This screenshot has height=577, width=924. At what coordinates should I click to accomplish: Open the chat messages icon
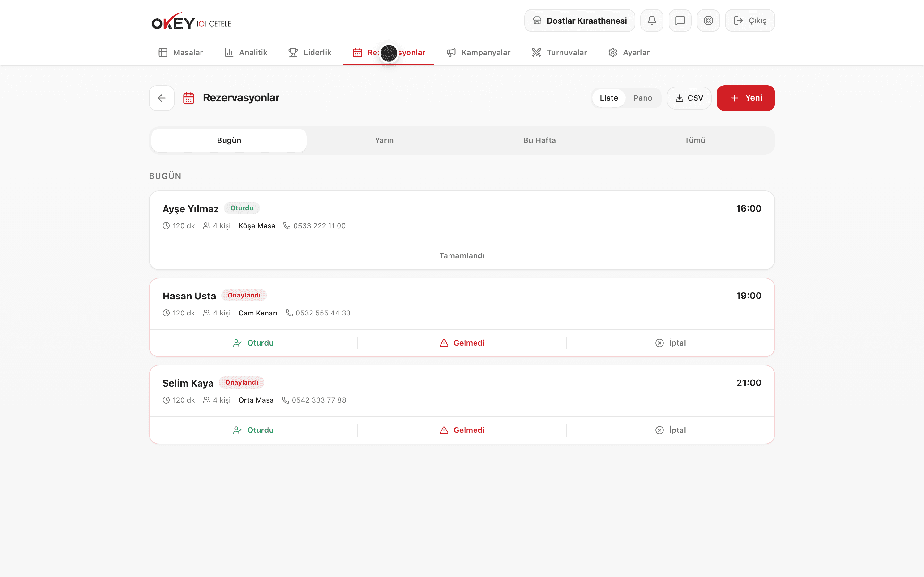click(x=680, y=21)
